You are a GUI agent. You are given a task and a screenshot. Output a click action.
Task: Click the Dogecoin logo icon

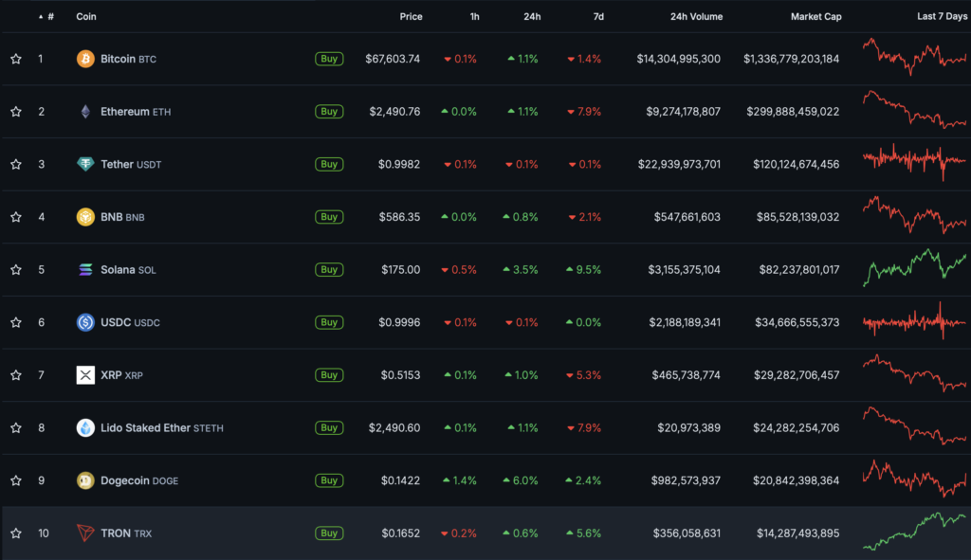click(85, 480)
